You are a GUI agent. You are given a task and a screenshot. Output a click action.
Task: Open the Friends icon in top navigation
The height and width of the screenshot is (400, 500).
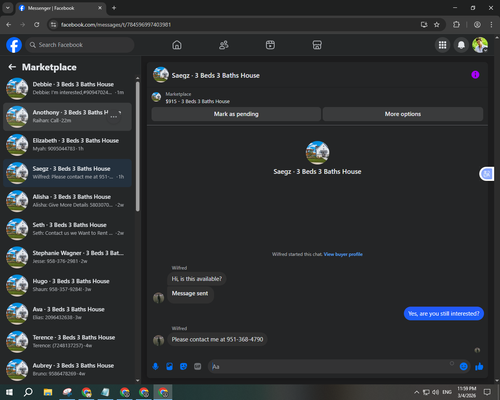pyautogui.click(x=224, y=45)
